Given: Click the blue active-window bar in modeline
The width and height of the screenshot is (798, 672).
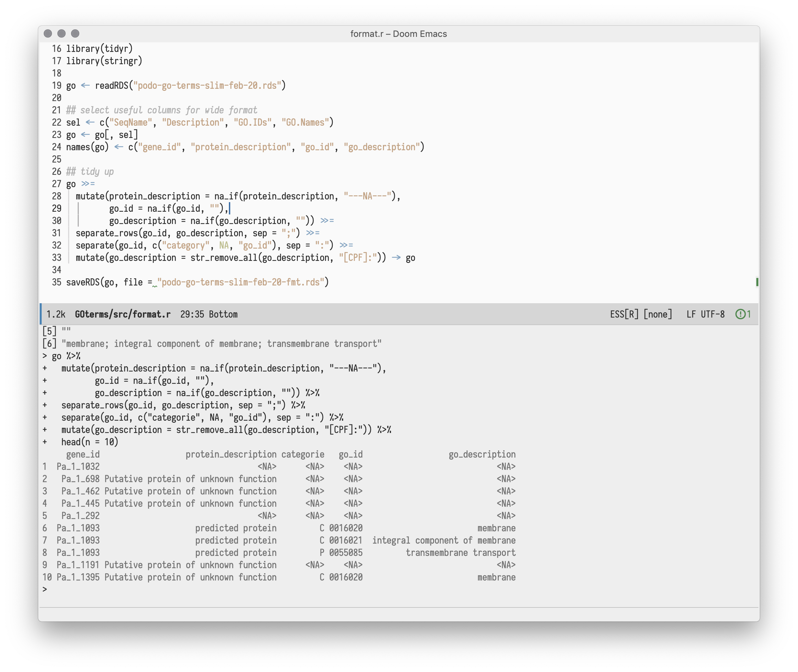Looking at the screenshot, I should click(x=41, y=314).
